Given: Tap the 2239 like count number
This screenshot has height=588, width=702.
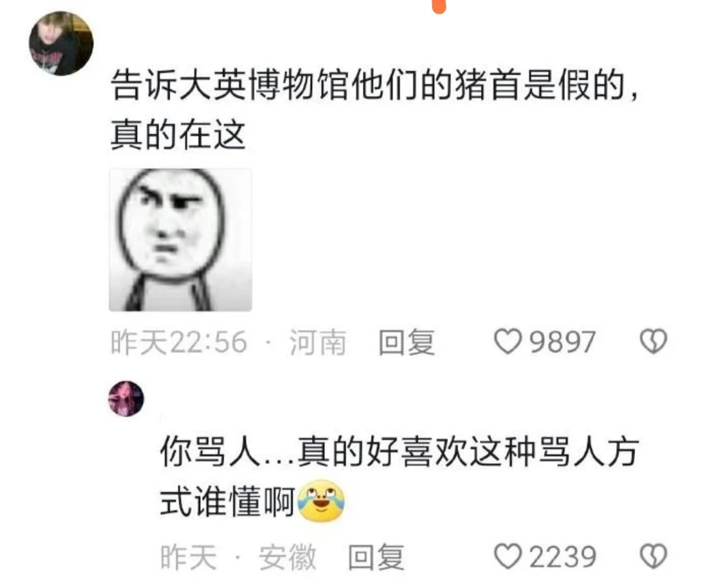Looking at the screenshot, I should point(563,557).
